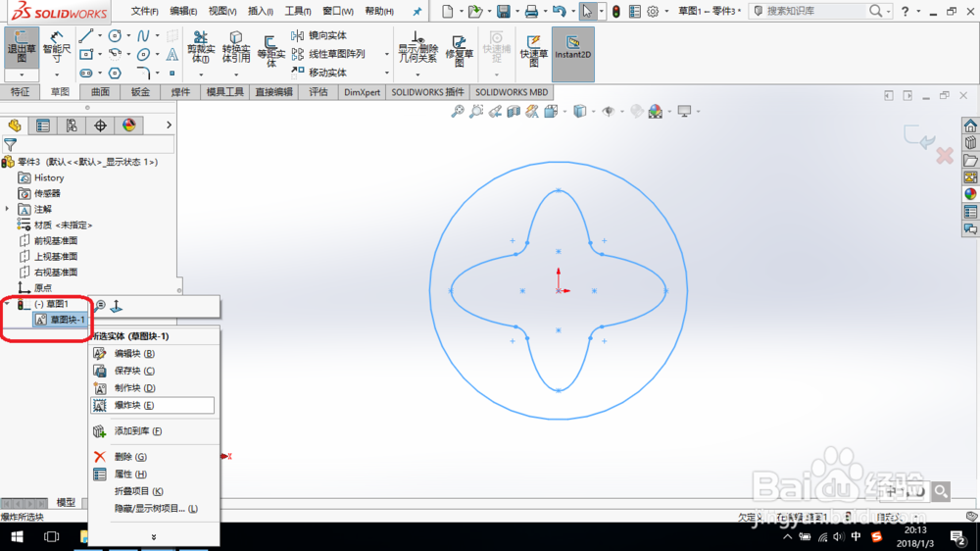This screenshot has width=980, height=551.
Task: Click Offset Entities (等距实体) tool
Action: pyautogui.click(x=270, y=51)
